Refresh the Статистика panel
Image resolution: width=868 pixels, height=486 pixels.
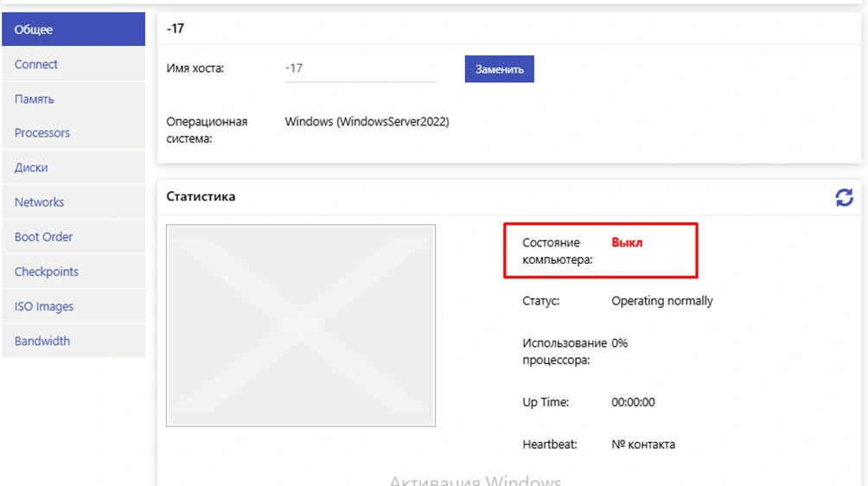pyautogui.click(x=844, y=198)
